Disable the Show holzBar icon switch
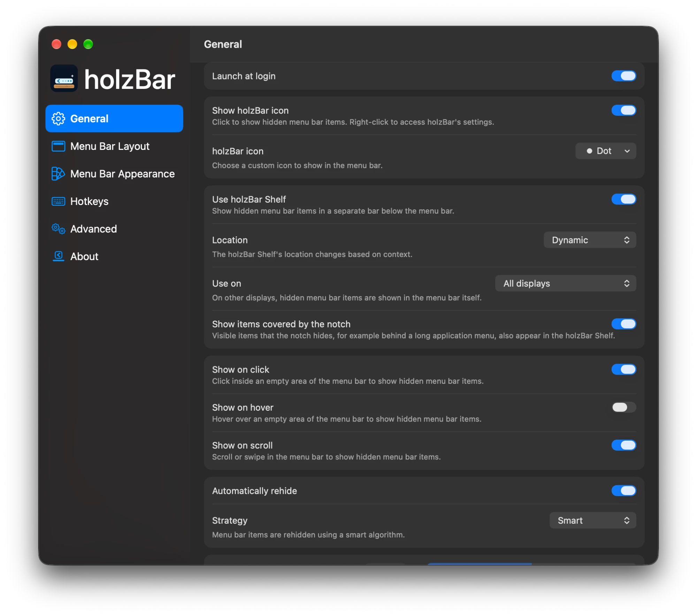 (623, 111)
